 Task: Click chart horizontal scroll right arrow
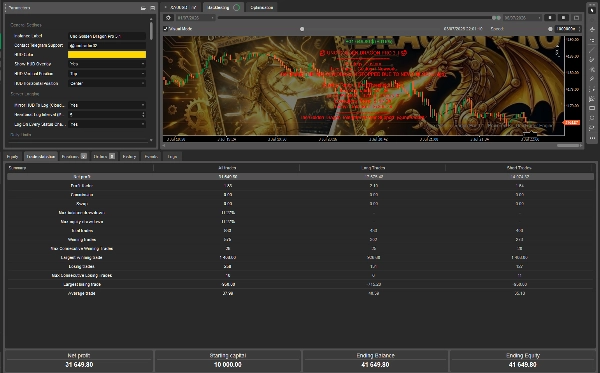pyautogui.click(x=581, y=145)
